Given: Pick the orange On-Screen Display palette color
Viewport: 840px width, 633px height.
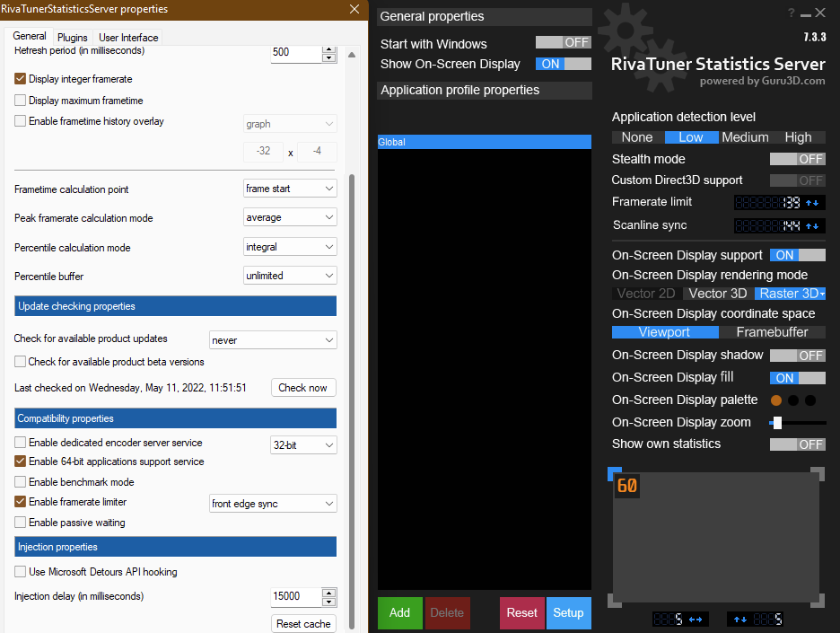Looking at the screenshot, I should 775,400.
